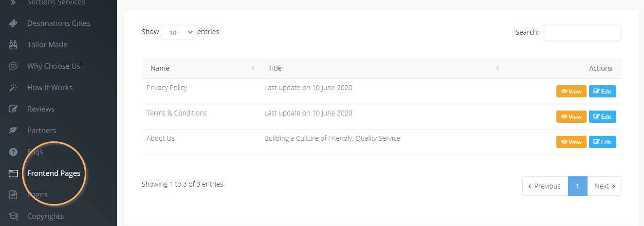Image resolution: width=644 pixels, height=226 pixels.
Task: Click the Copyrights graduation cap icon
Action: 14,216
